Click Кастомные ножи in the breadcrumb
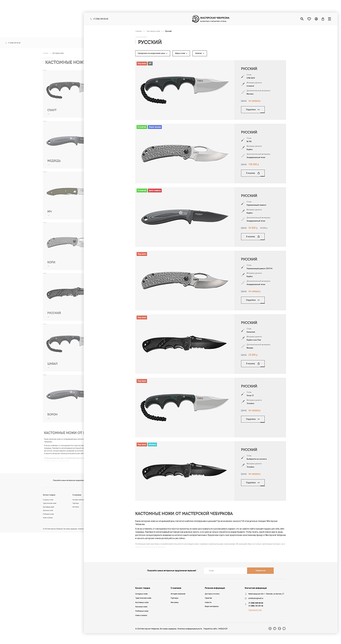This screenshot has width=341, height=644. [153, 31]
